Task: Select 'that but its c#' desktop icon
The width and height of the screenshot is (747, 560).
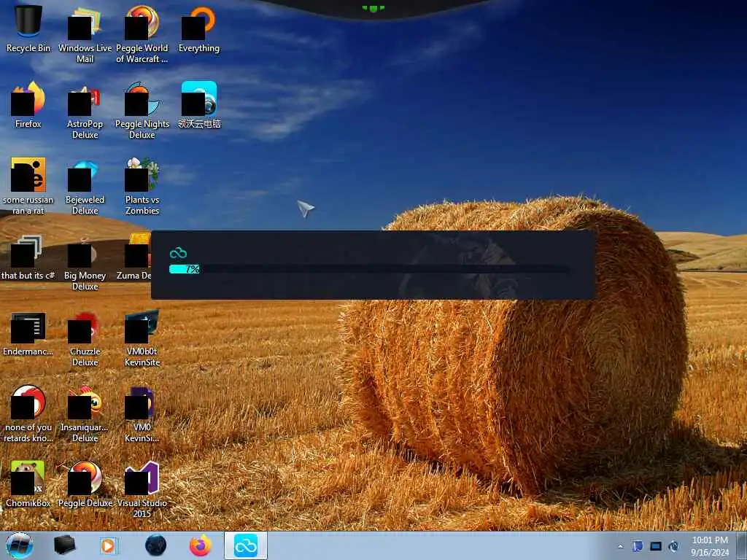Action: tap(28, 257)
